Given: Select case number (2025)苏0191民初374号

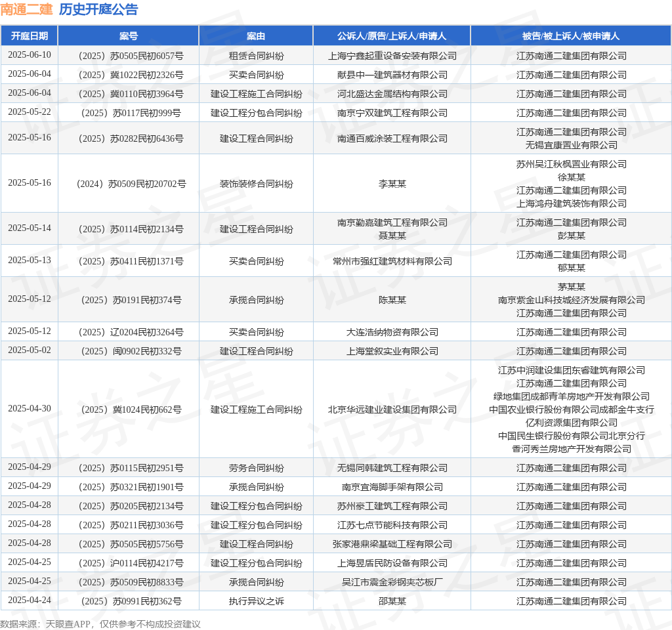Looking at the screenshot, I should click(131, 300).
